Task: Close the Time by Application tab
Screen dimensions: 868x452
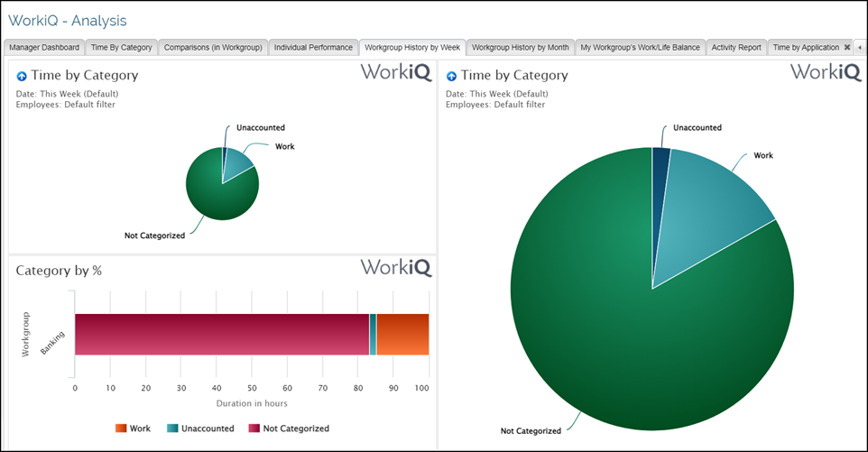Action: tap(846, 48)
